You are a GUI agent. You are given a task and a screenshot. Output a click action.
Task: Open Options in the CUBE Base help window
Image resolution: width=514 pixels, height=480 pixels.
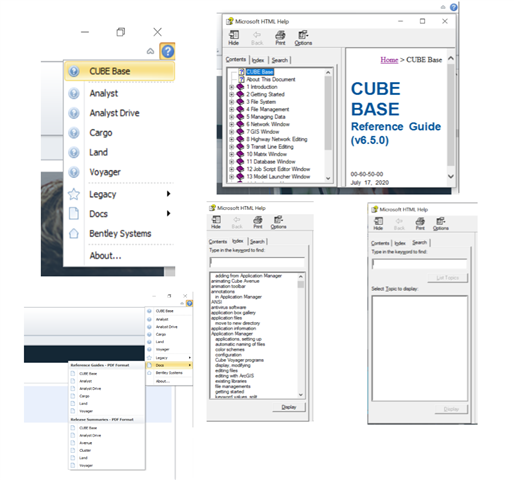coord(303,38)
